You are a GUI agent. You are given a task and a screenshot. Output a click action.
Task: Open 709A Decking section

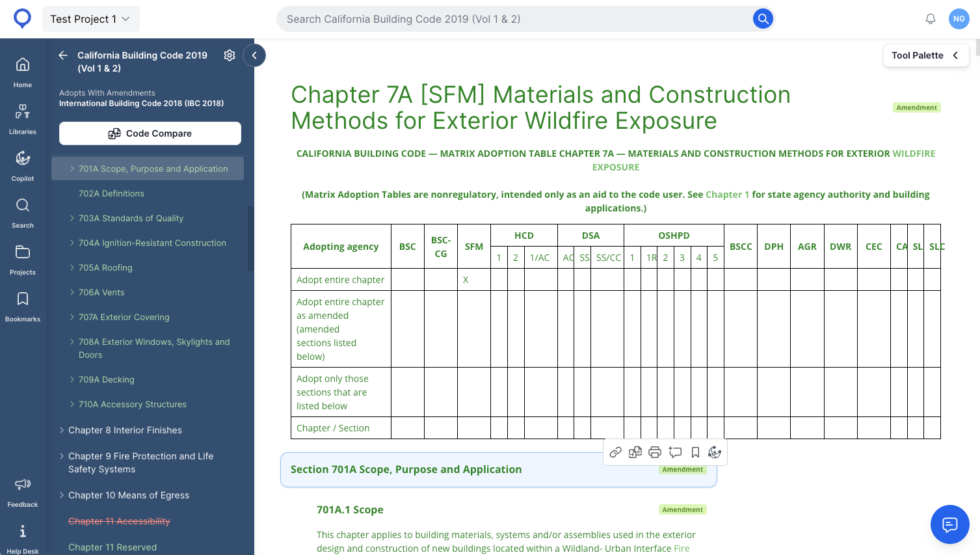click(106, 379)
